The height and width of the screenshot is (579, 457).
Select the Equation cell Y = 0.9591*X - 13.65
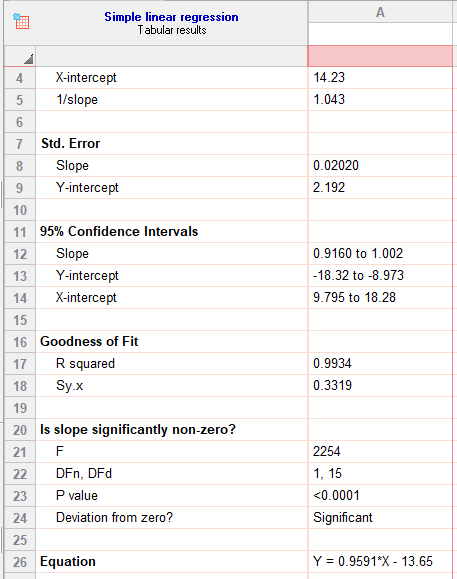tap(380, 562)
